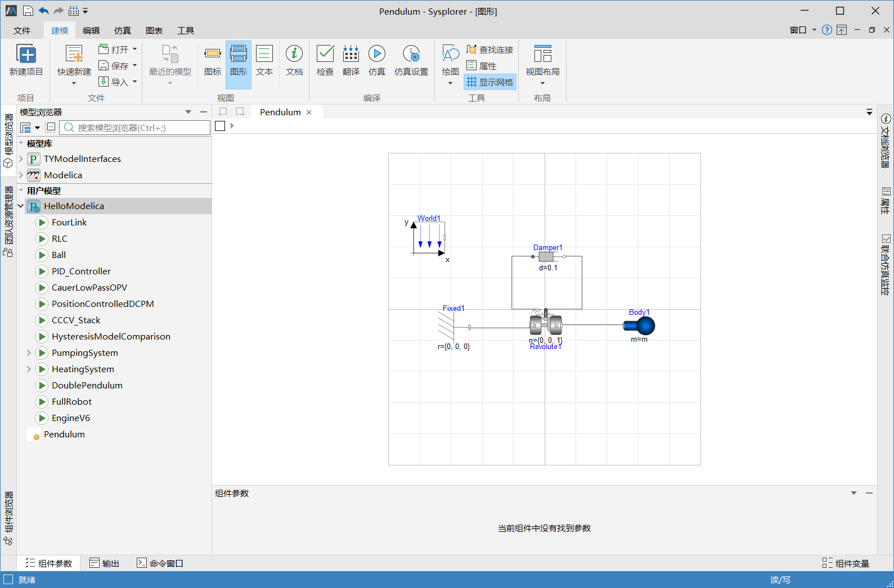Screen dimensions: 894x588
Task: Switch to Chart (图表) ribbon tab
Action: click(x=154, y=30)
